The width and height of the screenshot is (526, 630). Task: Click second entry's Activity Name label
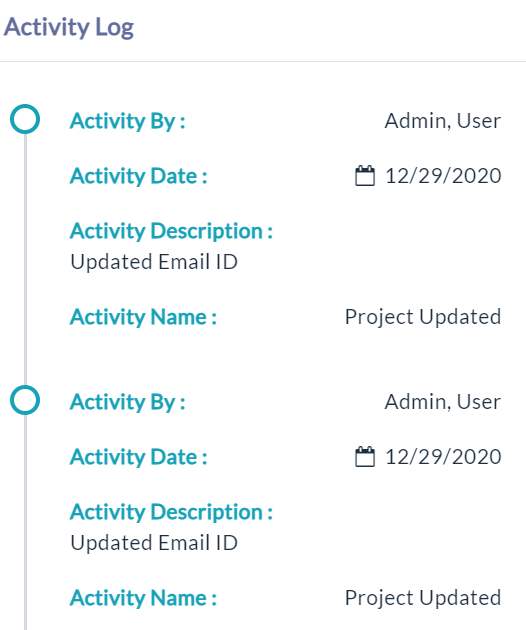pos(143,598)
